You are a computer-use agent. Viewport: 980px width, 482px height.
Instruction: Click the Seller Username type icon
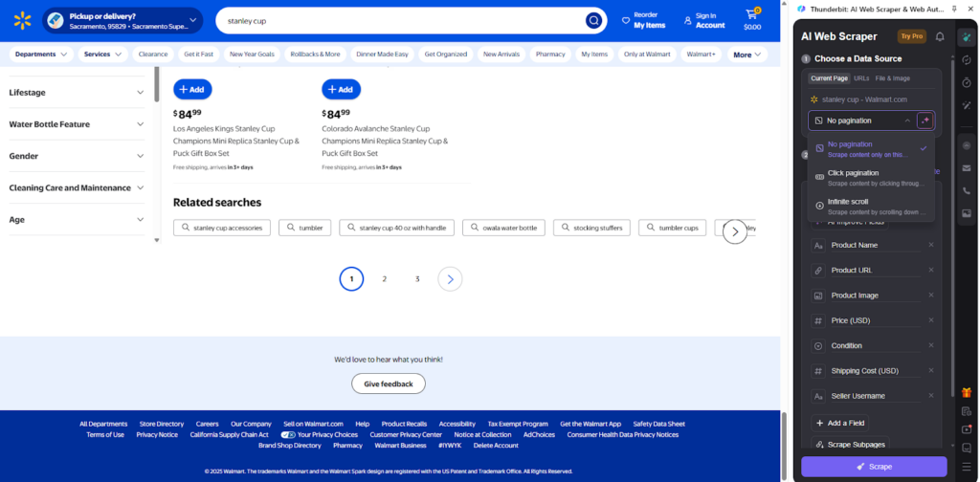(818, 396)
